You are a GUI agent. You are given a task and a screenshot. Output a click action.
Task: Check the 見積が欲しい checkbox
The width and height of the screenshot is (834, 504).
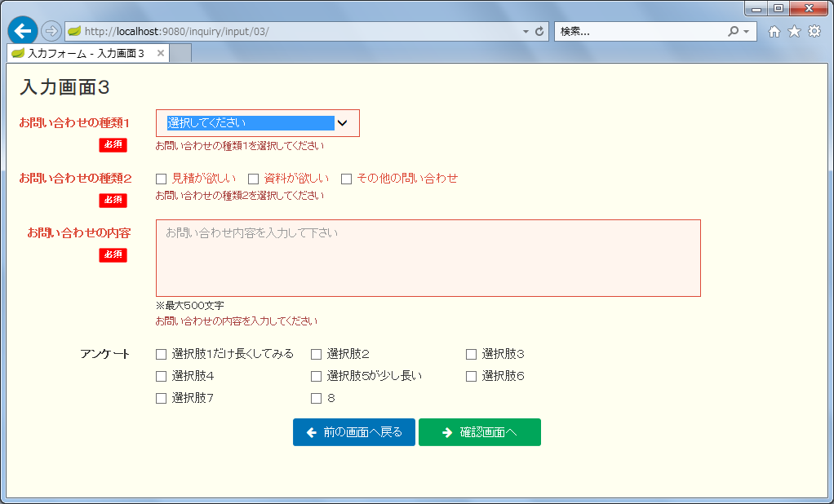click(x=161, y=178)
